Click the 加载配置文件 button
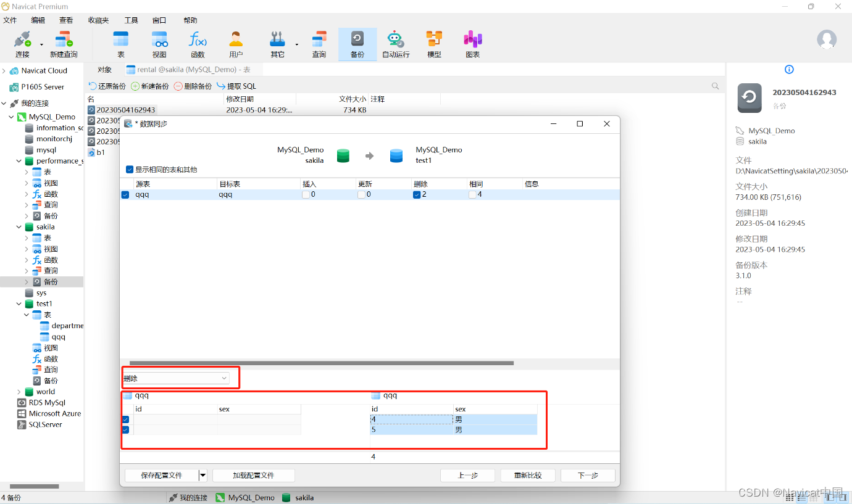The height and width of the screenshot is (504, 852). pos(253,476)
